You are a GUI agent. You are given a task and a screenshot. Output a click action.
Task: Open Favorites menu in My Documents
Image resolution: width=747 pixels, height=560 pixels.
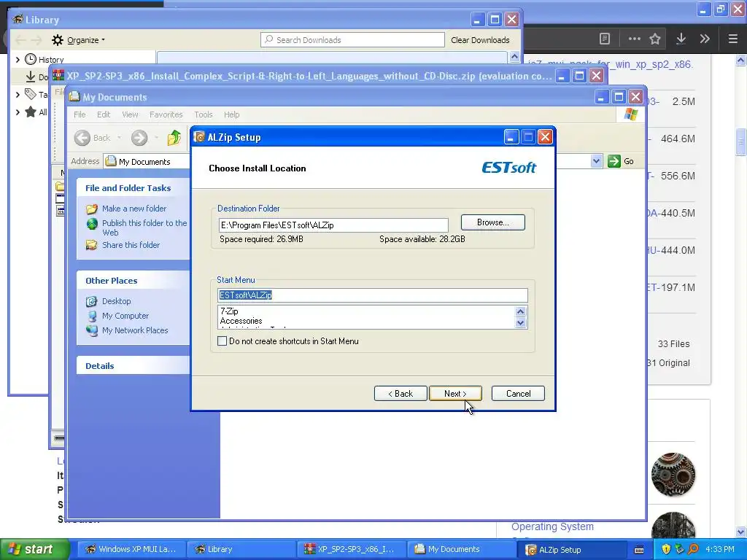coord(166,114)
